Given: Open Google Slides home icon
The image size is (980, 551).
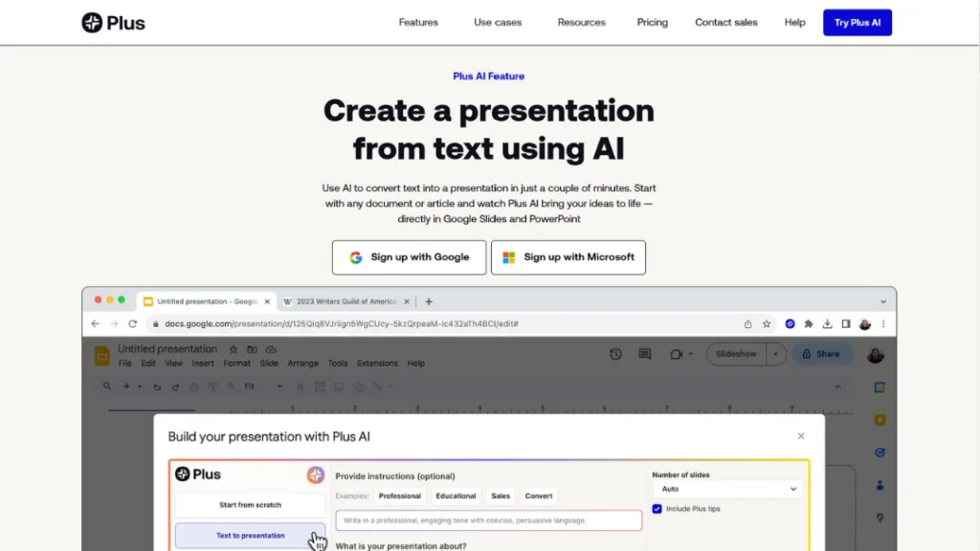Looking at the screenshot, I should tap(101, 356).
